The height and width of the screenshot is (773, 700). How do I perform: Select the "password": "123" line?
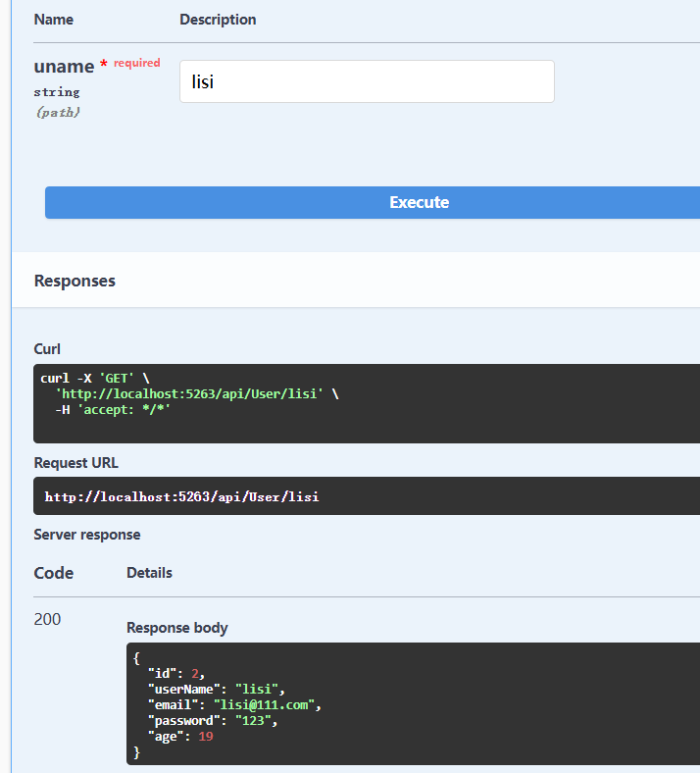click(213, 721)
